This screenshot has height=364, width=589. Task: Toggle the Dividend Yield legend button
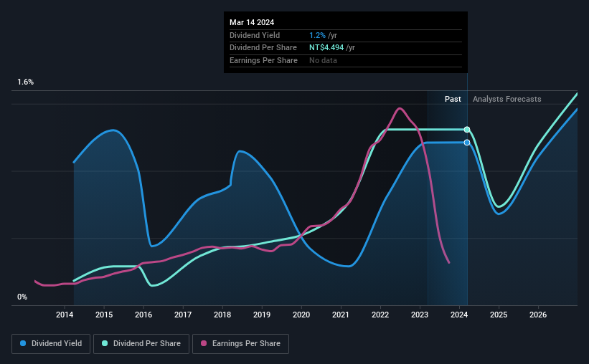(x=51, y=344)
